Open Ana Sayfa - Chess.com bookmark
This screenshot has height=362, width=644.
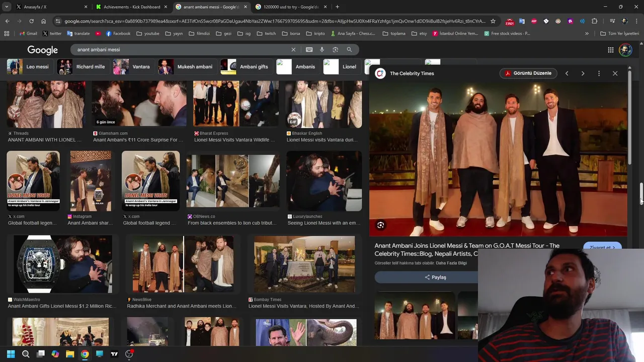(353, 34)
